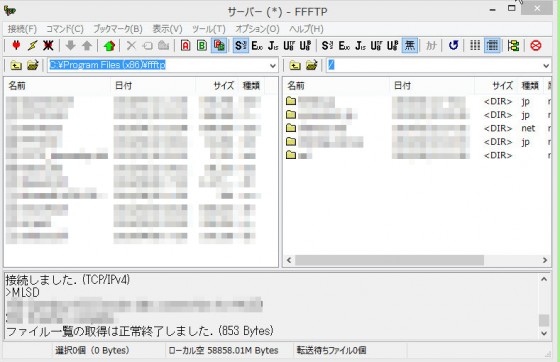Toggle the no-conversion 無 kanji code button
560x362 pixels.
[410, 45]
